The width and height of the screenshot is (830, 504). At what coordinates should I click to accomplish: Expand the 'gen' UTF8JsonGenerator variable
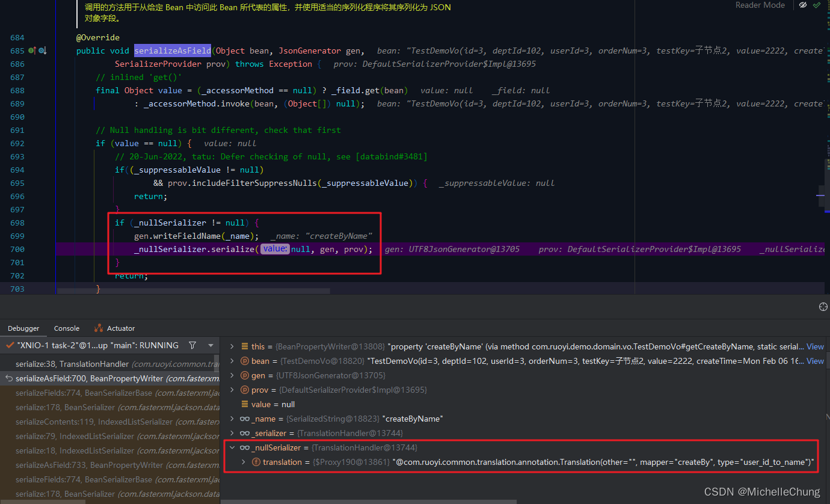click(x=233, y=375)
